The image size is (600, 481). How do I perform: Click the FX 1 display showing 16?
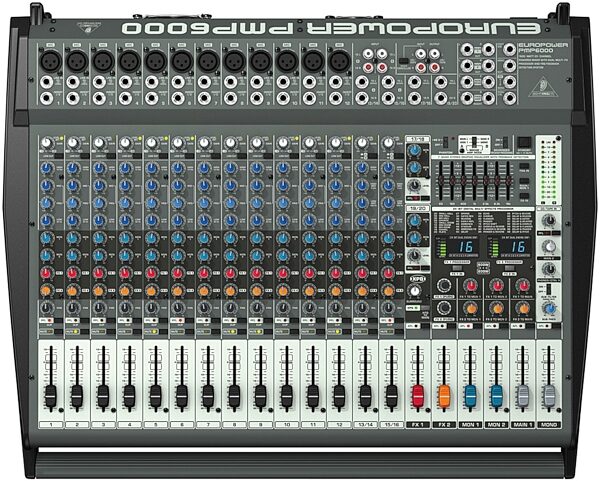coord(463,248)
